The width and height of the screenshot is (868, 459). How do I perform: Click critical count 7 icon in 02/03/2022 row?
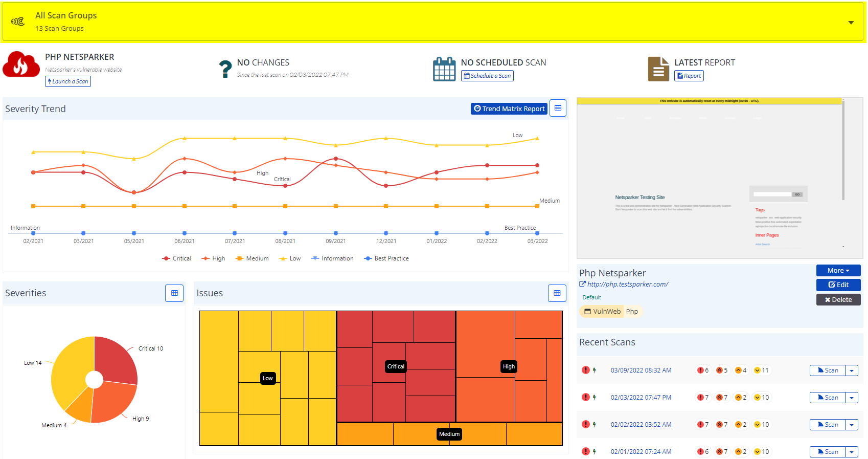click(700, 398)
